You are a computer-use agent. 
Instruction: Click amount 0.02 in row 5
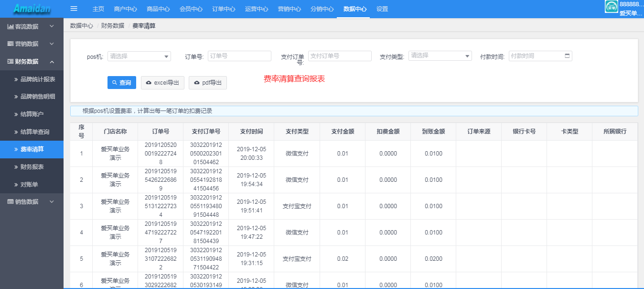(x=343, y=259)
